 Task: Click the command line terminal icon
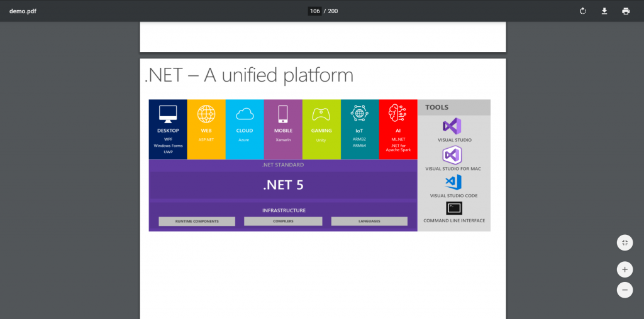(454, 208)
